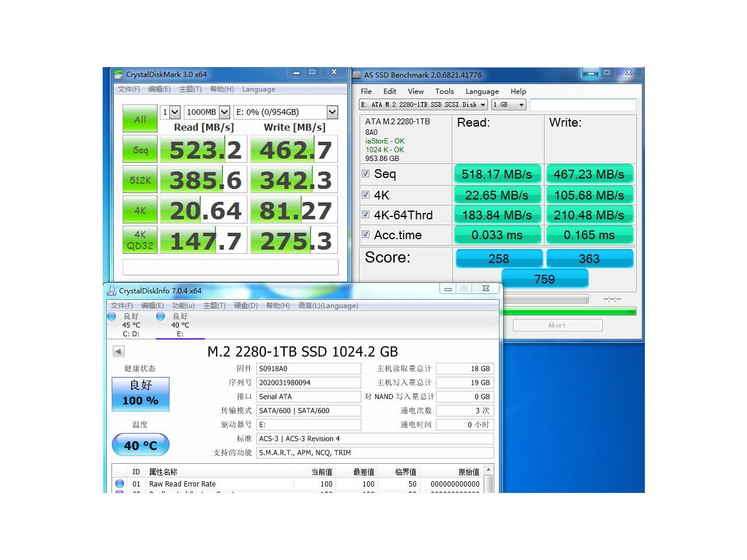Toggle the Acc.time checkbox in AS SSD
The width and height of the screenshot is (747, 560).
coord(366,235)
